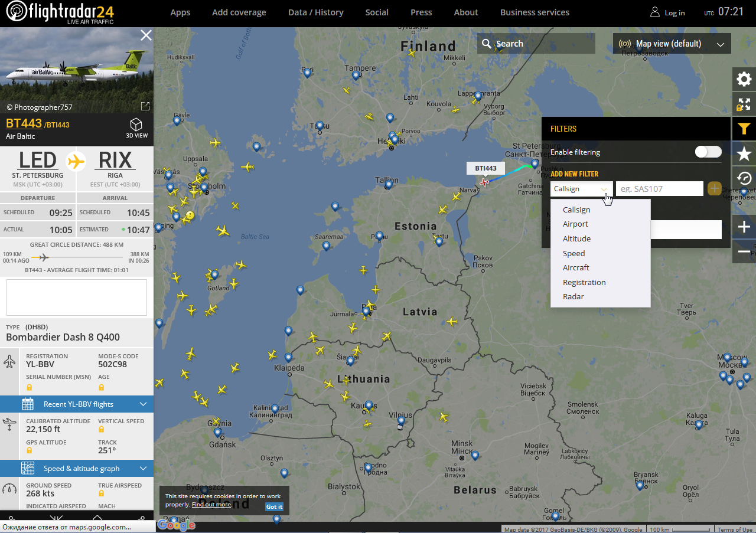Click the graph icon beside Speed & altitude graph
Image resolution: width=756 pixels, height=533 pixels.
pyautogui.click(x=28, y=469)
